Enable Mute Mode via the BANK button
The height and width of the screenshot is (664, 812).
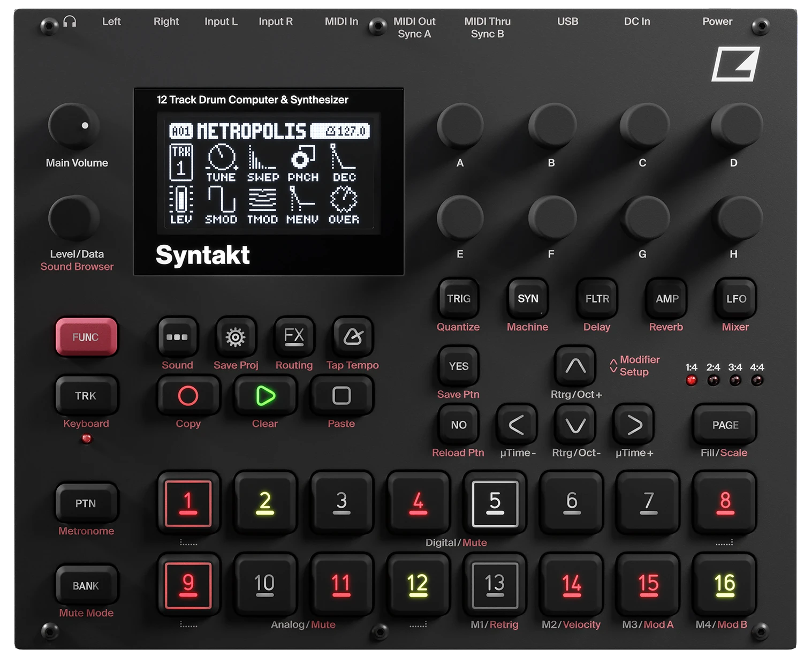[86, 584]
